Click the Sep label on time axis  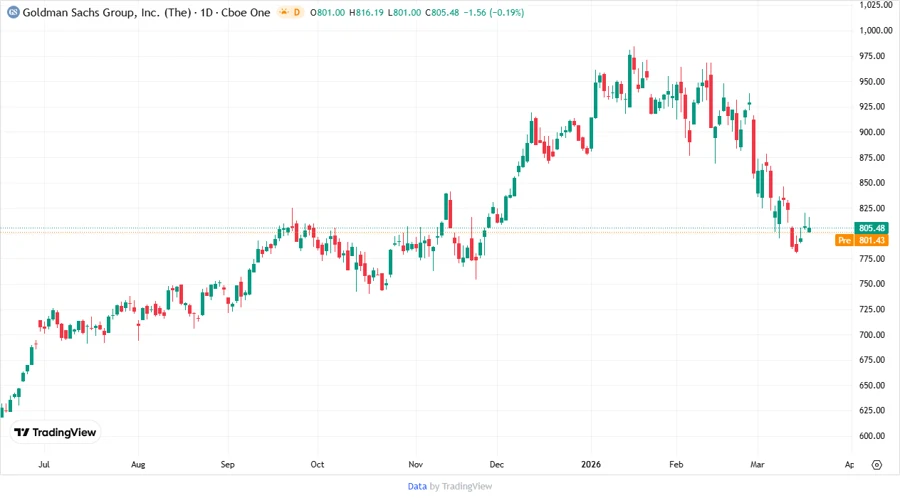[x=228, y=465]
